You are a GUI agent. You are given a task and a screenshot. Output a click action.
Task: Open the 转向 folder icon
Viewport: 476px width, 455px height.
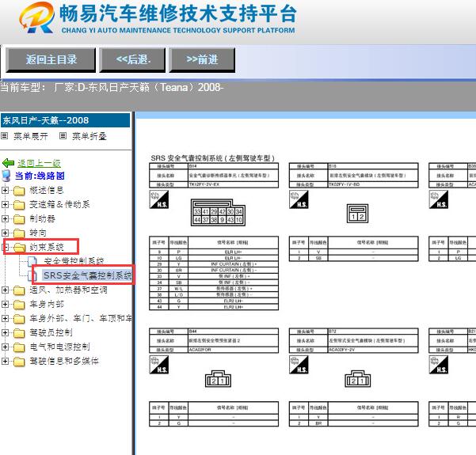(x=19, y=233)
